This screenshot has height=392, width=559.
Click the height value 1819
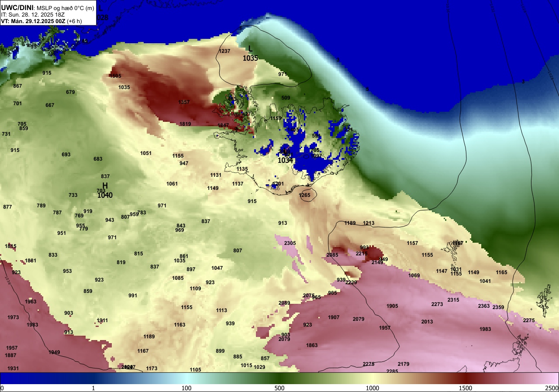tap(185, 124)
